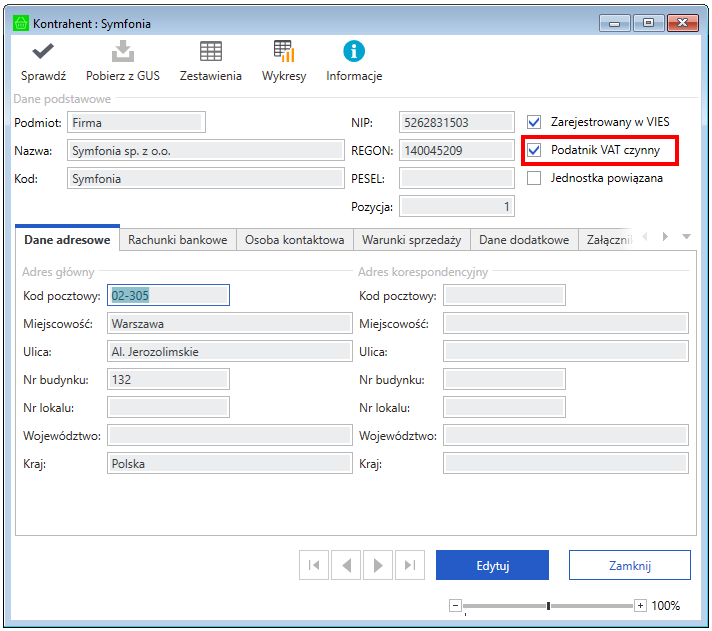Click the Edytuj button
This screenshot has height=631, width=712.
tap(492, 565)
